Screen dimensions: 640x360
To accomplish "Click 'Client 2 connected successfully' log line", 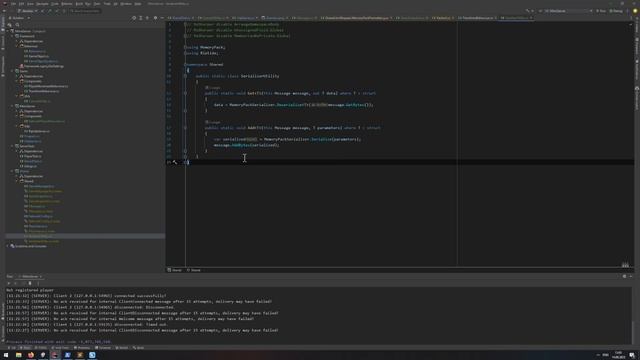I will pos(86,296).
